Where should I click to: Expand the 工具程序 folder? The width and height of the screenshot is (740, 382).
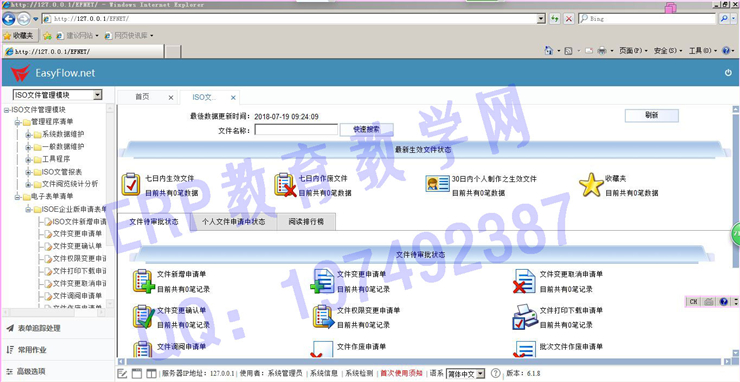click(x=28, y=159)
